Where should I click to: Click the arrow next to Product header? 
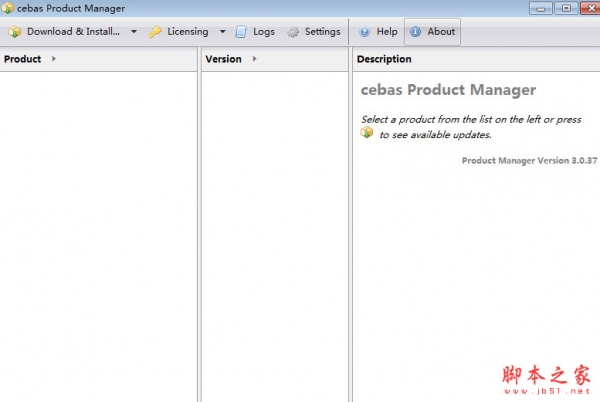54,59
